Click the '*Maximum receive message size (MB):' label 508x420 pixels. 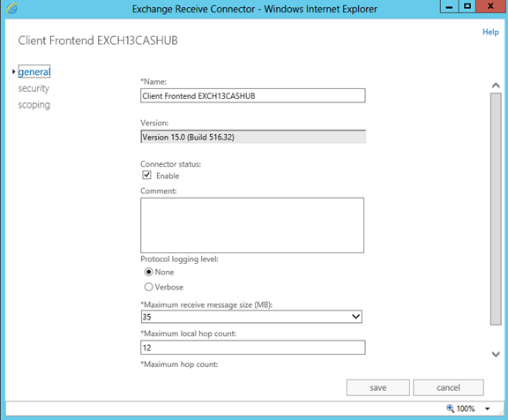coord(206,305)
